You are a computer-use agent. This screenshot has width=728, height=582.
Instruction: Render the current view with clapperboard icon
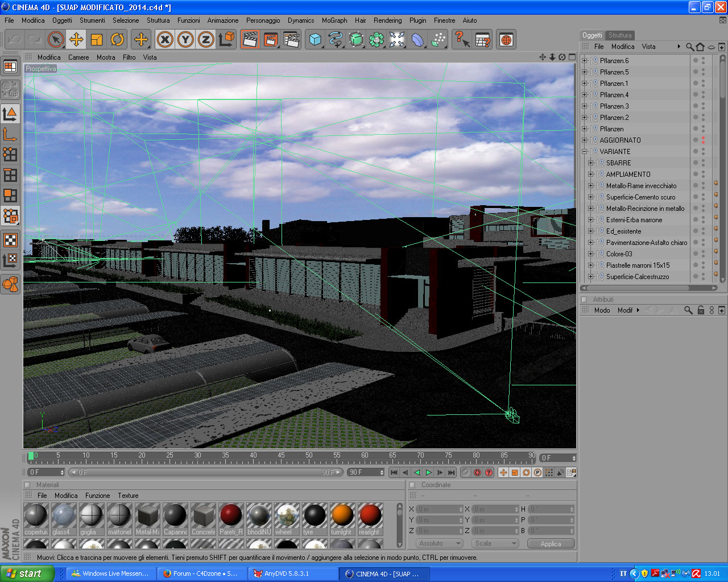250,39
